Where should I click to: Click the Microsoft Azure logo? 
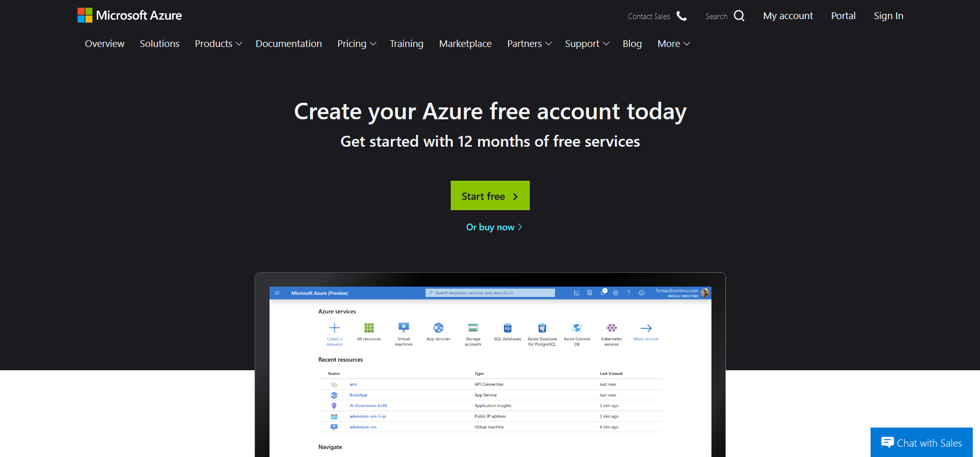(130, 15)
